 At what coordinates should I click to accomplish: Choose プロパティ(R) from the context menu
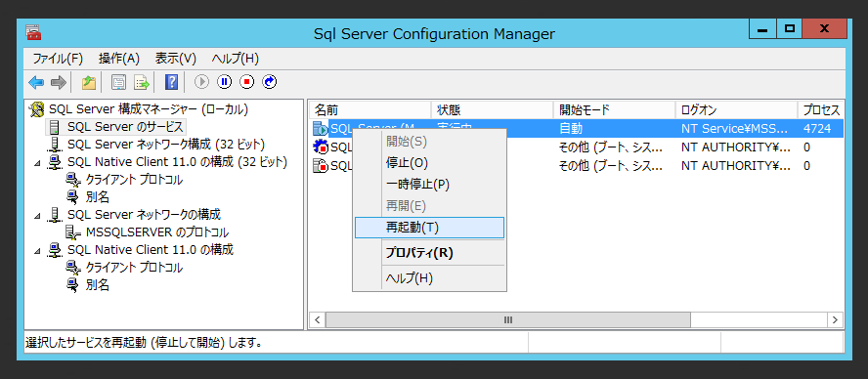coord(429,253)
